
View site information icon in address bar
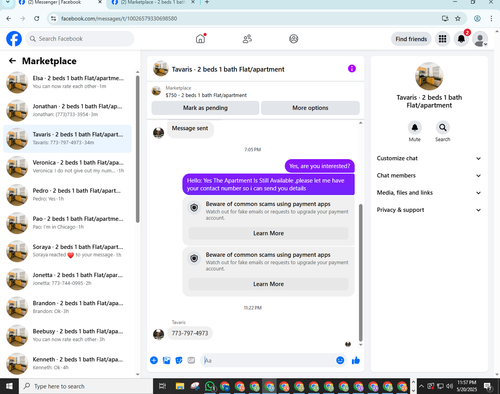pos(53,19)
